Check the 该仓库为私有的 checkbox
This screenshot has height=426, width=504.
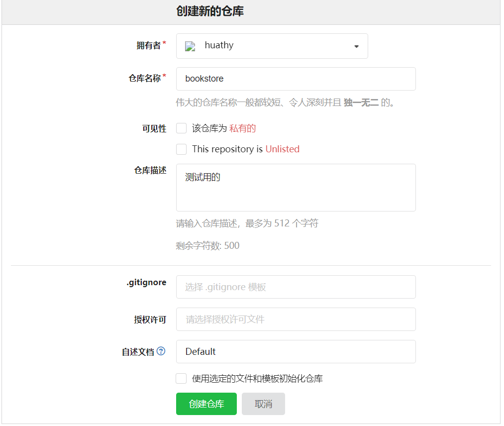click(181, 128)
